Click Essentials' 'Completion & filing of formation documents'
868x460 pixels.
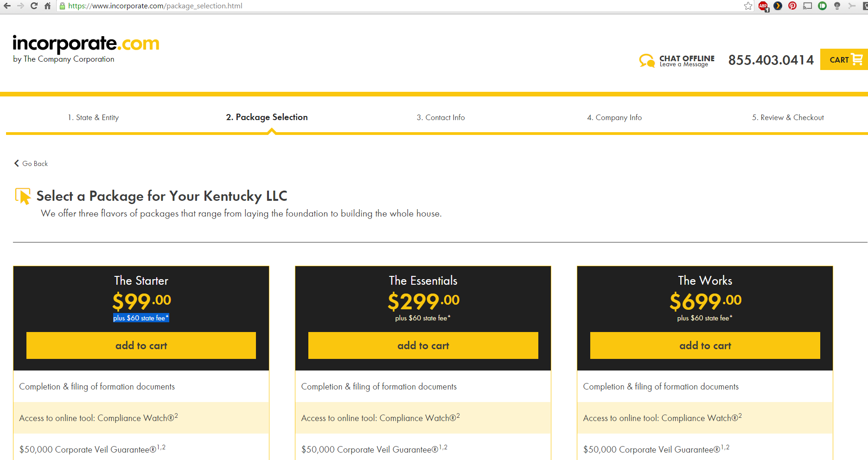379,386
